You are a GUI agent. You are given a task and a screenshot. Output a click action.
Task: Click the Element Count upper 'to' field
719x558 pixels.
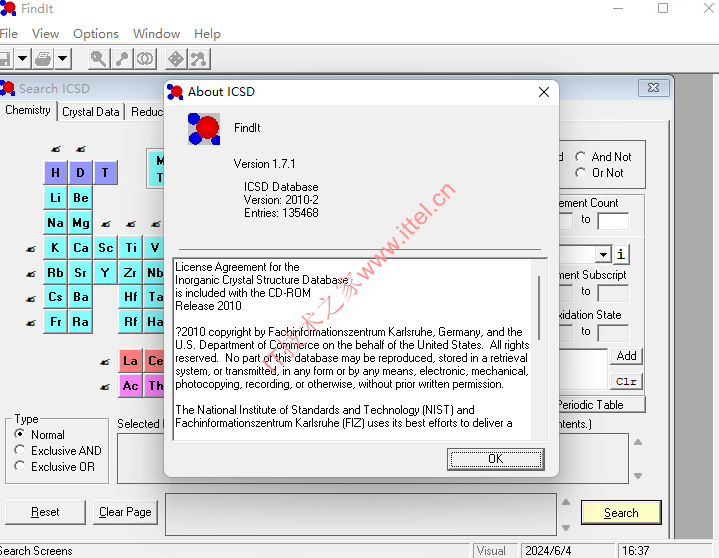click(x=613, y=221)
